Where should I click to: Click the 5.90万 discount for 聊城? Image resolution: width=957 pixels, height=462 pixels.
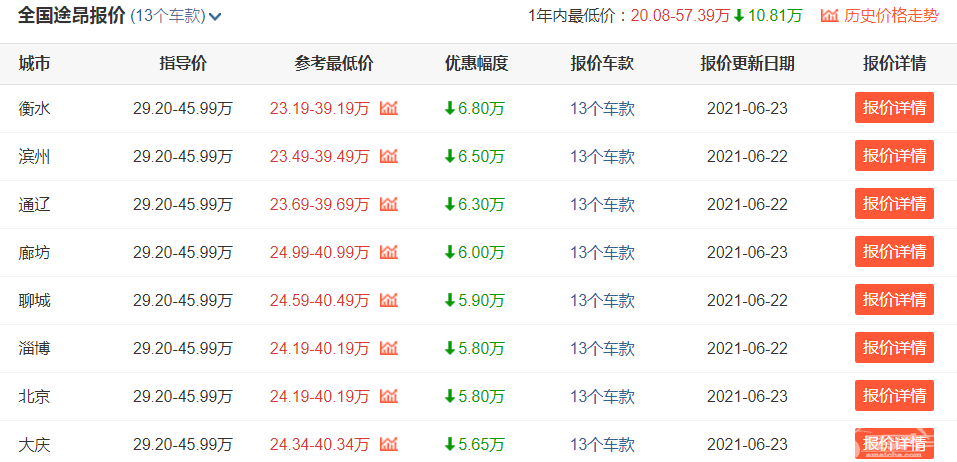pos(475,301)
